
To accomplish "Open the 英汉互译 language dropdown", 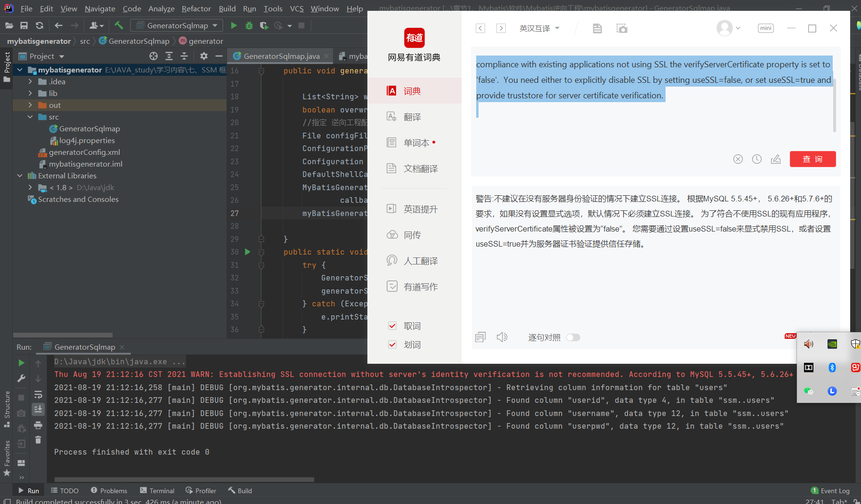I will (x=539, y=28).
